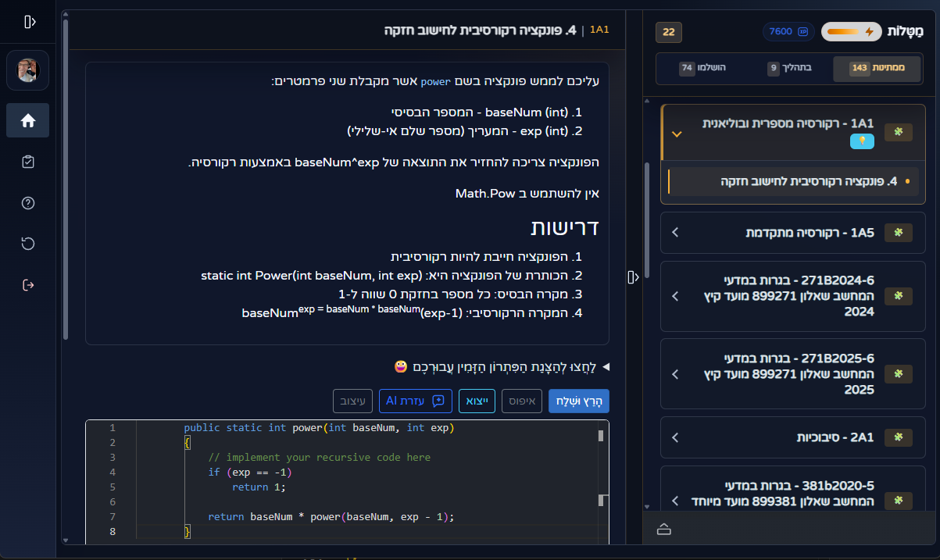Open task 4 פונקציה רקורסיבית לחישוב חזקה

[792, 181]
